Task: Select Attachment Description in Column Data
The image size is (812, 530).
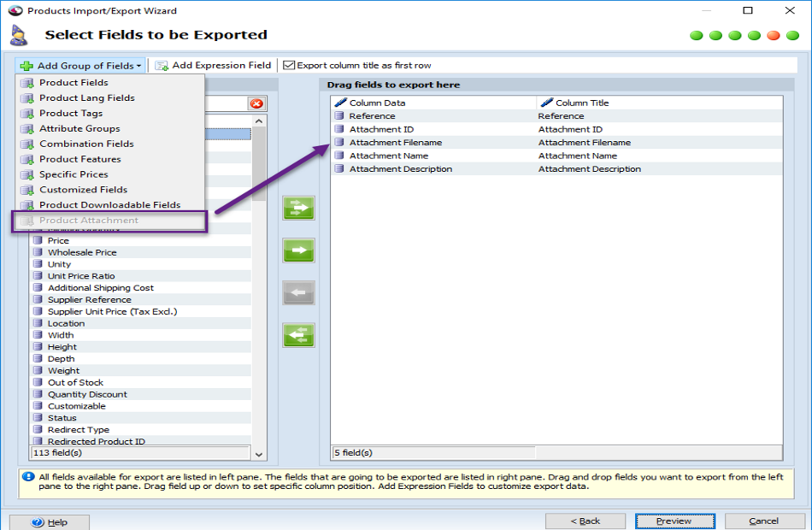Action: (x=400, y=169)
